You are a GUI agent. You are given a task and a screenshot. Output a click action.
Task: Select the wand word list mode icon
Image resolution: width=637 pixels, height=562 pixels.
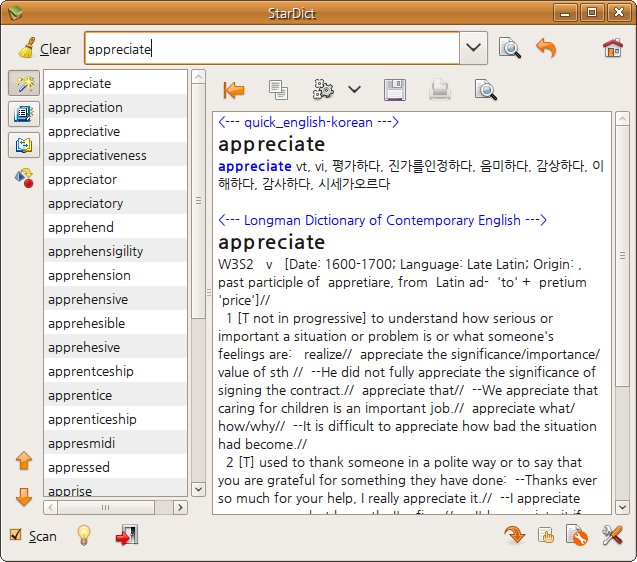pos(24,83)
